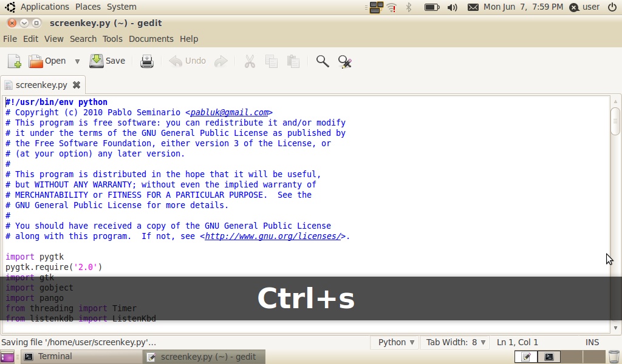Click the Paste clipboard icon
The height and width of the screenshot is (364, 622).
coord(293,61)
